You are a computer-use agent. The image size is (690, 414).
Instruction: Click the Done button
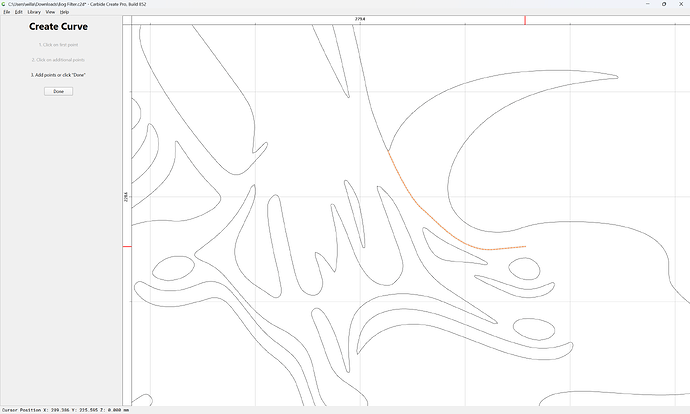point(59,92)
